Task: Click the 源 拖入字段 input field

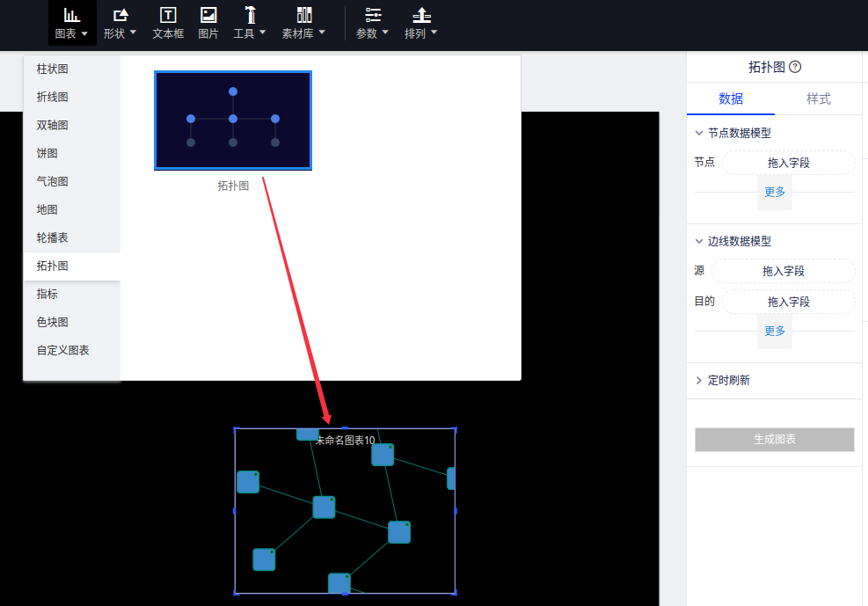Action: (x=783, y=271)
